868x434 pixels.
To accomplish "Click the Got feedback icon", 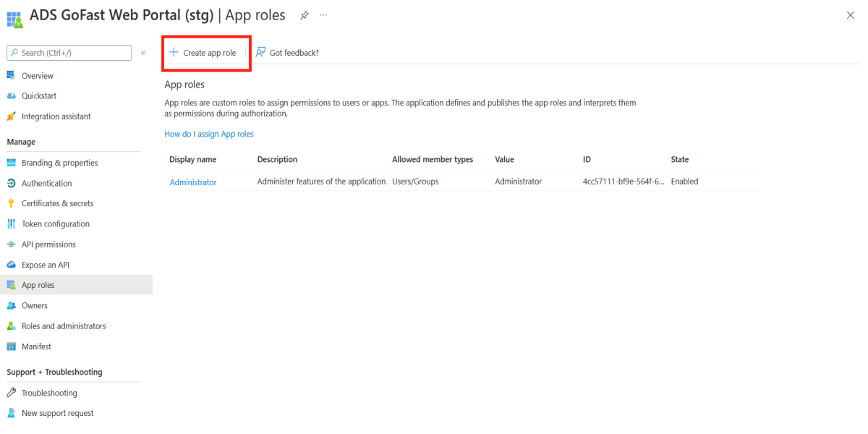I will [261, 52].
